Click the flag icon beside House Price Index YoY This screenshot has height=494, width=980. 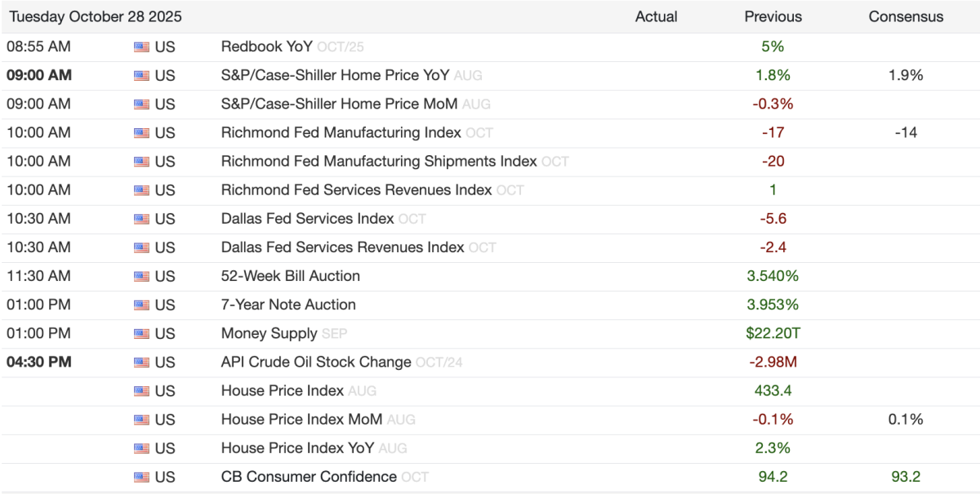(141, 448)
